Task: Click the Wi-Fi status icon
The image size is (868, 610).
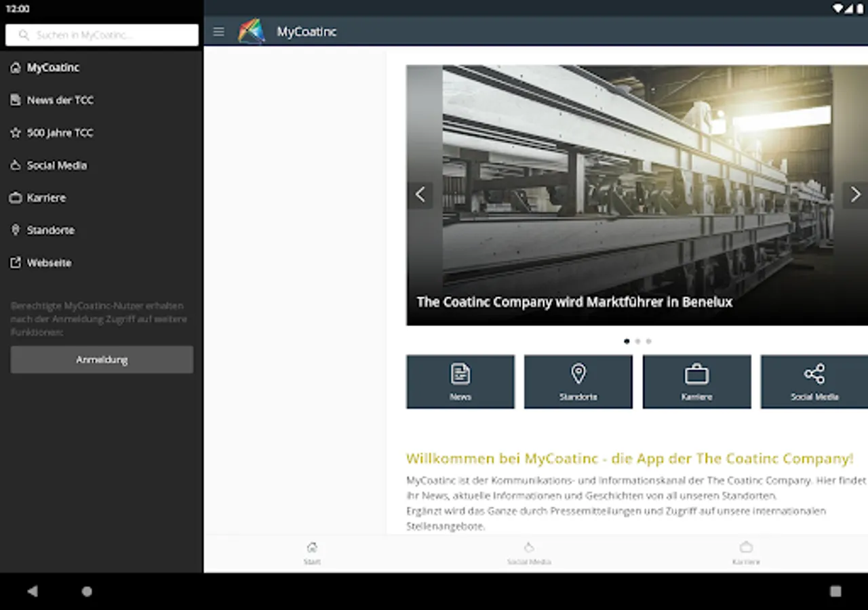Action: coord(839,9)
